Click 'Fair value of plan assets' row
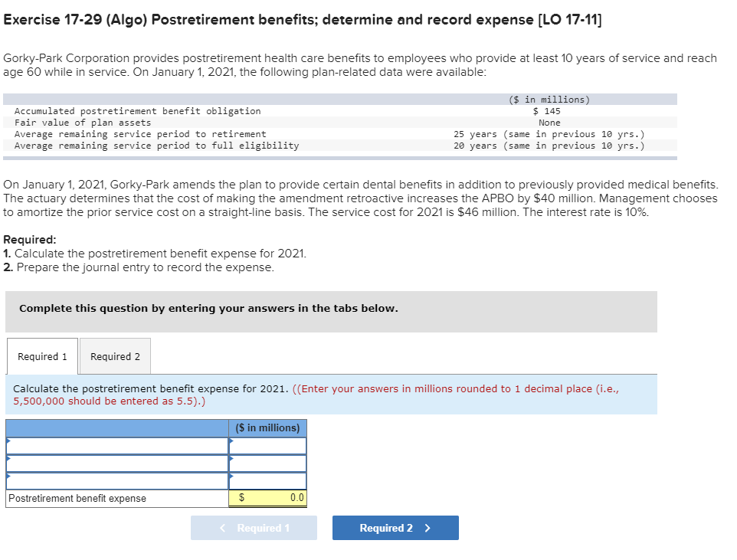Screen dimensions: 737x560 [340, 123]
